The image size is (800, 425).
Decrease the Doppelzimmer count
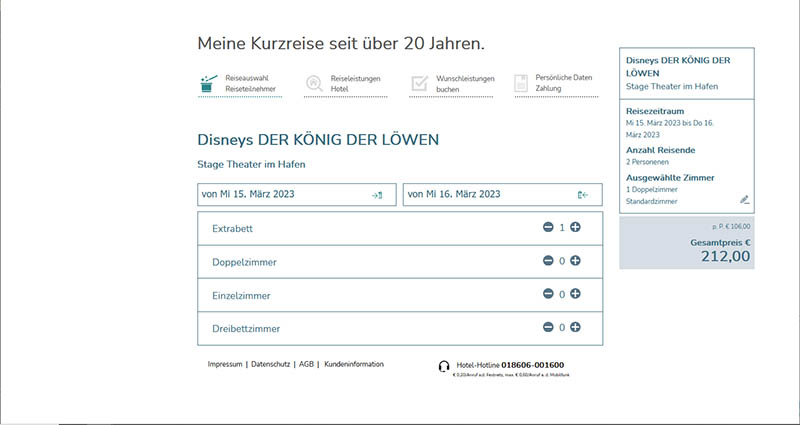(548, 261)
